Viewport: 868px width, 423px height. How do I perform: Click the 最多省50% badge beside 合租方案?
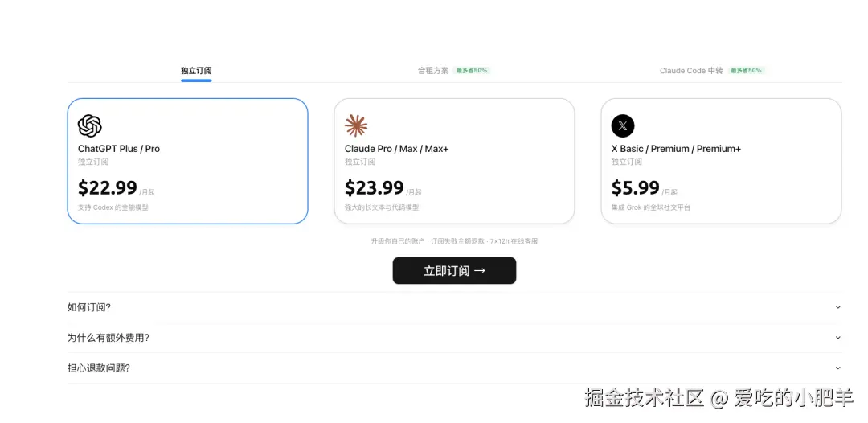[472, 71]
